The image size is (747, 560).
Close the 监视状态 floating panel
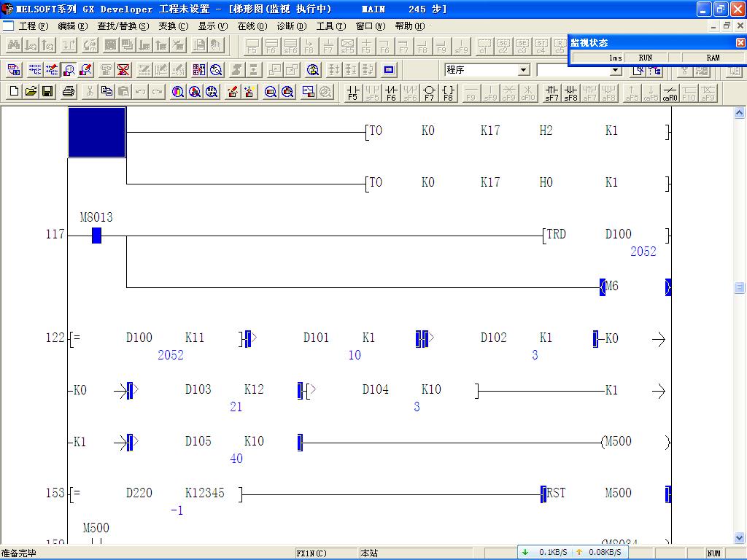point(740,43)
